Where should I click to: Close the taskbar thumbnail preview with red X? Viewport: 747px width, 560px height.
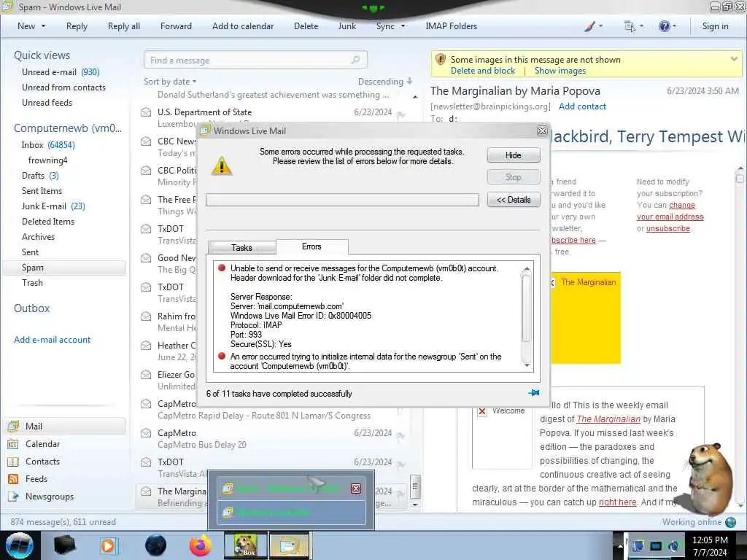click(x=355, y=489)
